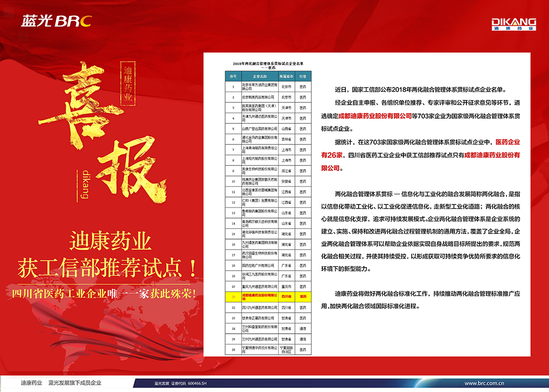Expand the 行业 column header
Screen dimensions: 549x392
(x=302, y=76)
